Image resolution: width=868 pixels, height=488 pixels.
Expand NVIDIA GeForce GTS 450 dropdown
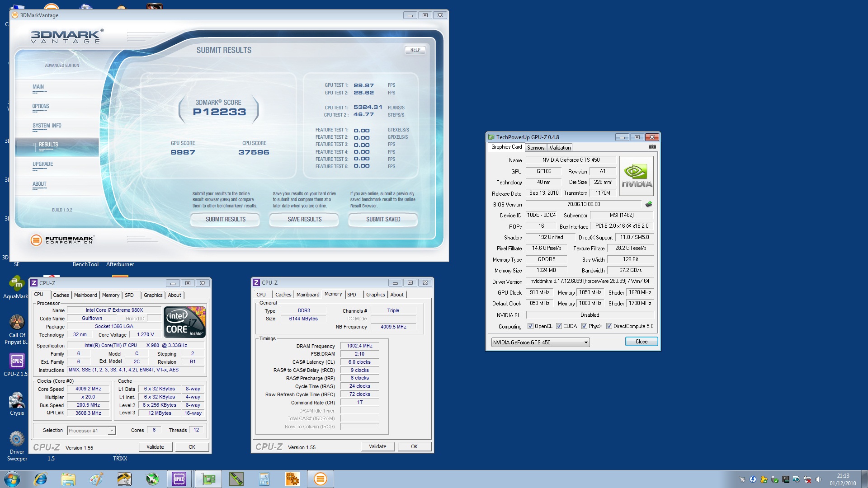coord(586,343)
